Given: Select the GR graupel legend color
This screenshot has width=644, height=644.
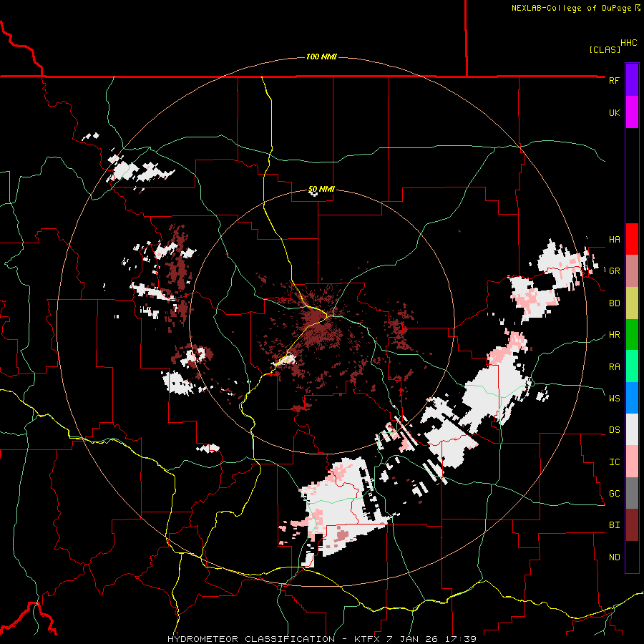Looking at the screenshot, I should click(632, 270).
